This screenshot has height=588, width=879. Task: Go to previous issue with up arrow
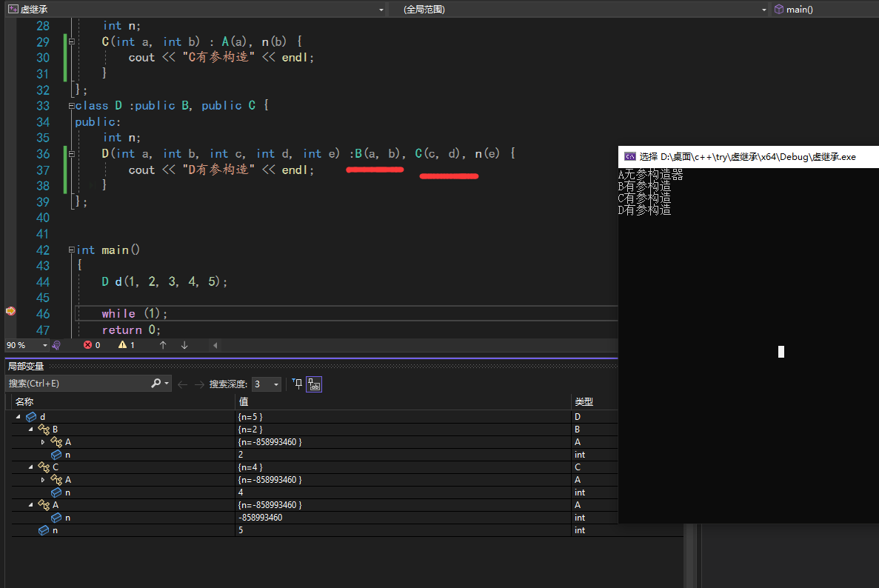163,345
